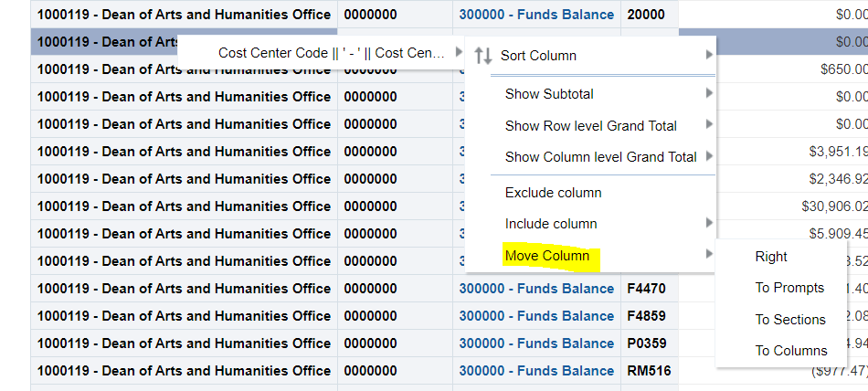Click the Cost Center Code menu entry
The image size is (868, 391).
(332, 53)
